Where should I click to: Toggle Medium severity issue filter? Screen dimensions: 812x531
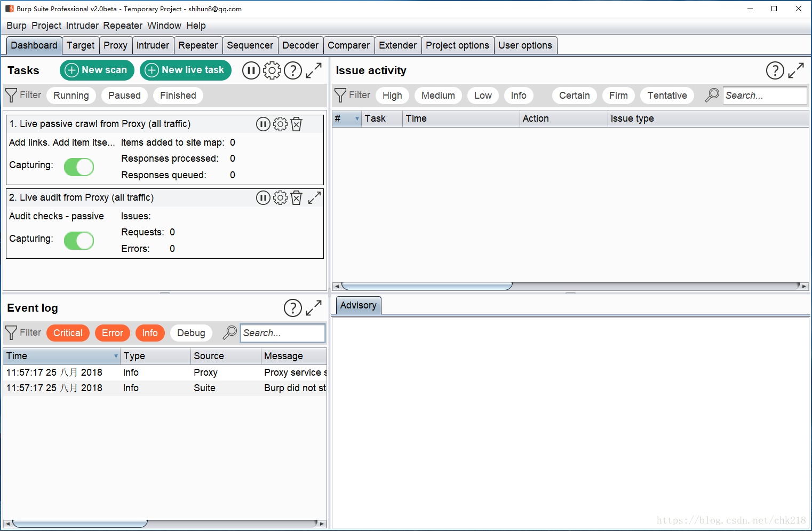click(438, 96)
